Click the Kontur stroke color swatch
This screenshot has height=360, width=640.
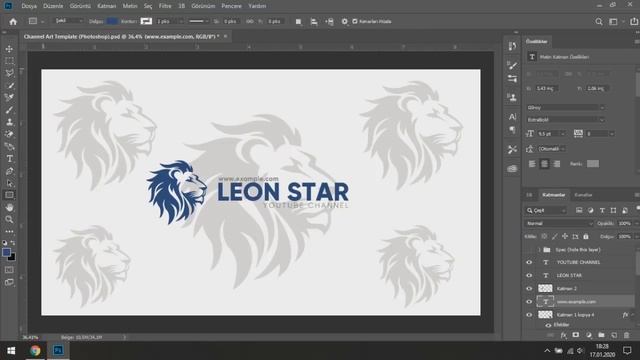[146, 21]
